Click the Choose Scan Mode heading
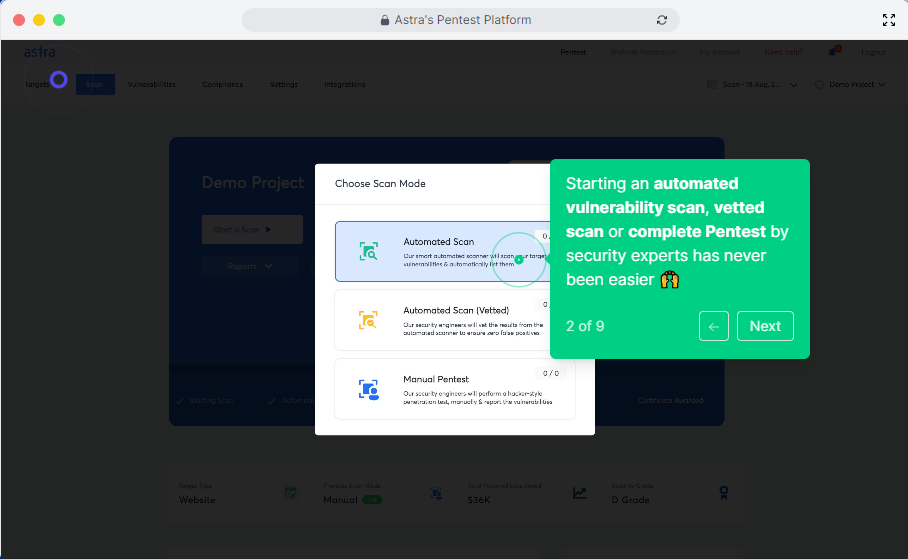The width and height of the screenshot is (908, 559). click(x=380, y=184)
